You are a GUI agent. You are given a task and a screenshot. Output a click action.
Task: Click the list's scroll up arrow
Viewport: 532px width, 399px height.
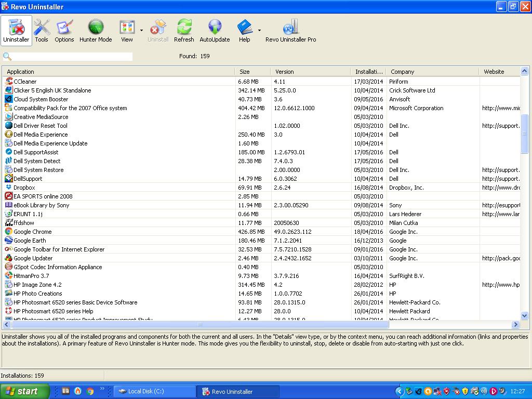(x=524, y=71)
